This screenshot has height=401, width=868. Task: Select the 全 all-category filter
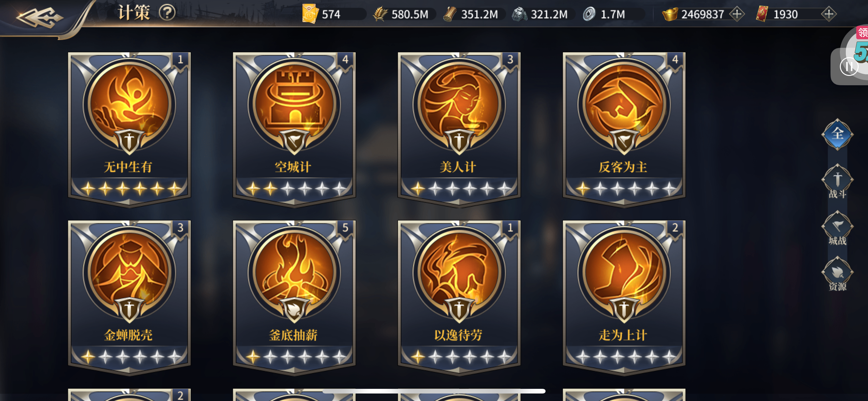pos(837,134)
